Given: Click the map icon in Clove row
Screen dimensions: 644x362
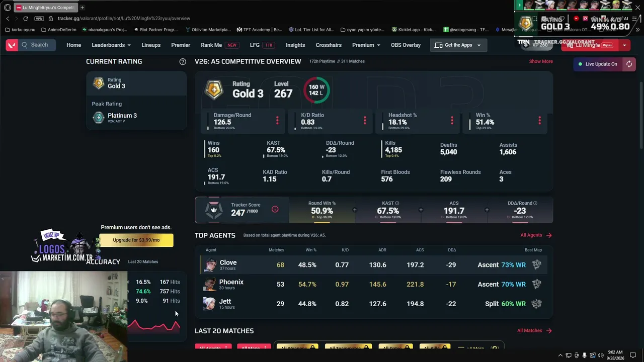Looking at the screenshot, I should [536, 265].
